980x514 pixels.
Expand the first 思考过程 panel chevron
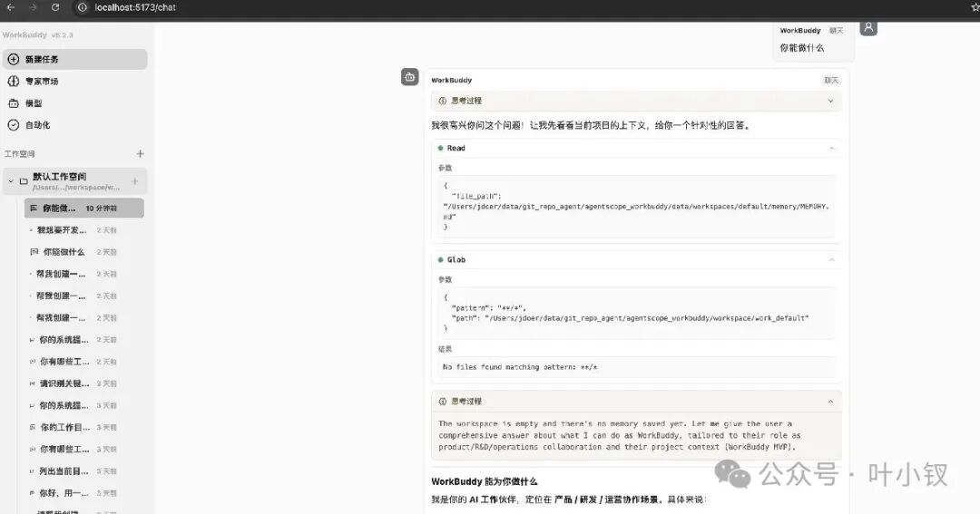[x=830, y=101]
